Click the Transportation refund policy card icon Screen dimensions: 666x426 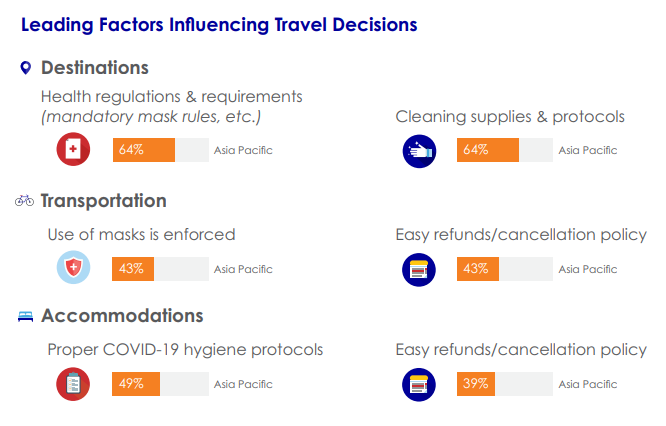419,270
